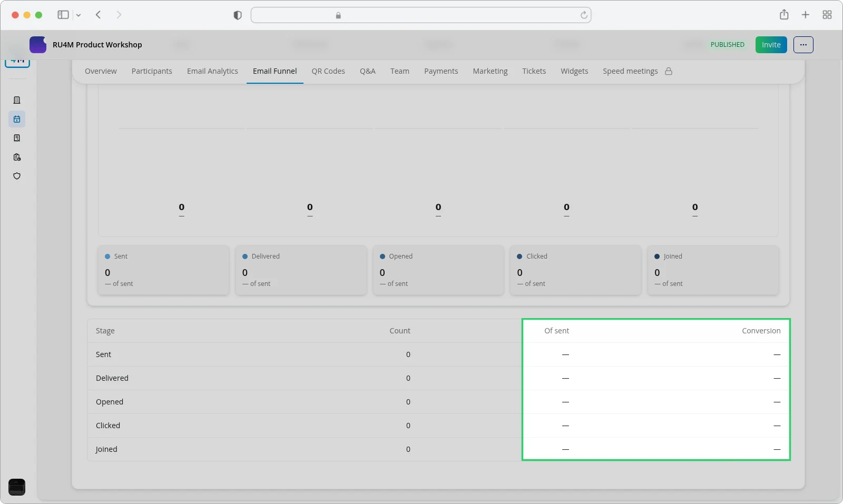Viewport: 843px width, 504px height.
Task: Open the Safari share icon
Action: pyautogui.click(x=784, y=15)
